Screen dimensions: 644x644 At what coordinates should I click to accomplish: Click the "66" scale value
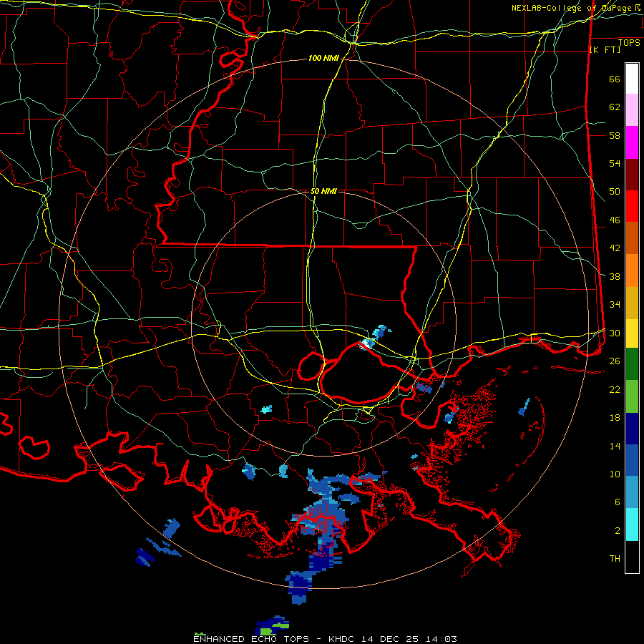615,79
